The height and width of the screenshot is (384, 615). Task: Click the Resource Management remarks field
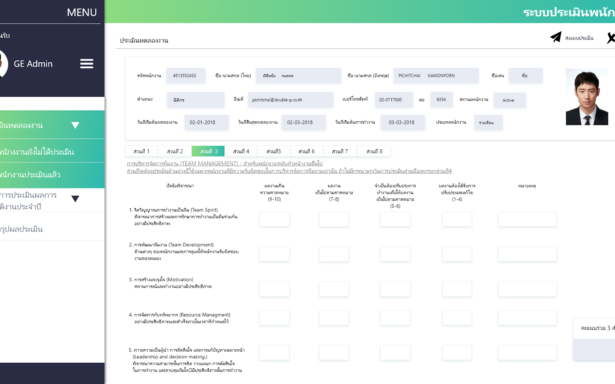click(527, 318)
